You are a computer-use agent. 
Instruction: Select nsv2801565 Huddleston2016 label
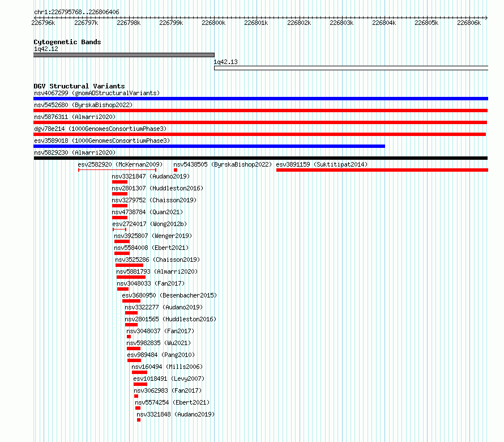tap(170, 319)
